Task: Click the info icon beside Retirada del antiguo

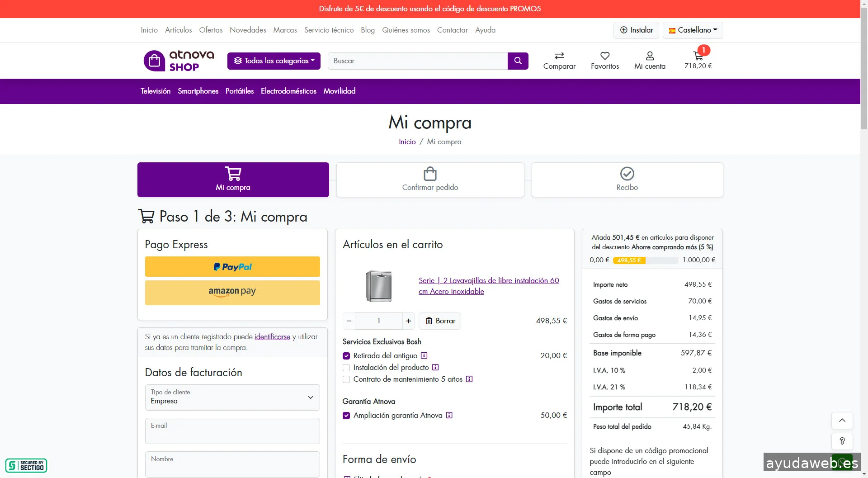Action: (x=424, y=355)
